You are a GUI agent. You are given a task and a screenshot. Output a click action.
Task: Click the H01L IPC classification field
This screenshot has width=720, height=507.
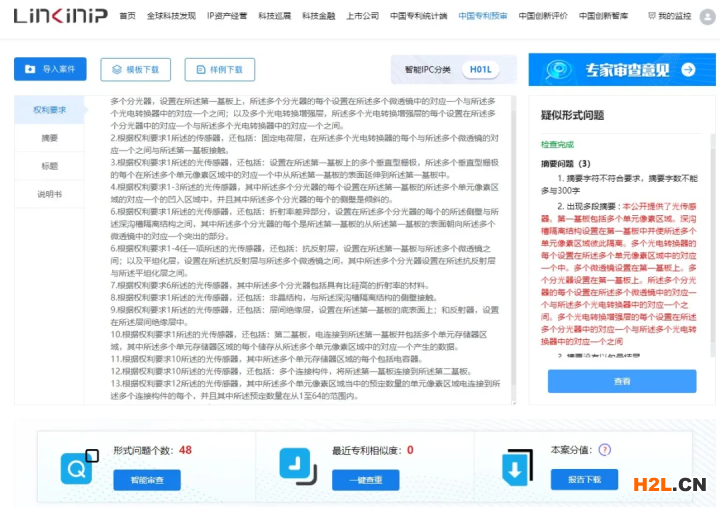point(481,69)
